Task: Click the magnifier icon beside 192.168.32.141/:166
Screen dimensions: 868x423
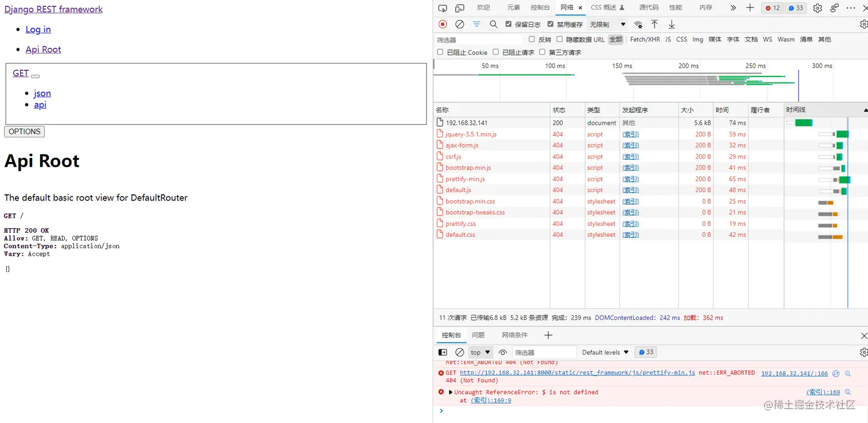Action: [x=848, y=374]
